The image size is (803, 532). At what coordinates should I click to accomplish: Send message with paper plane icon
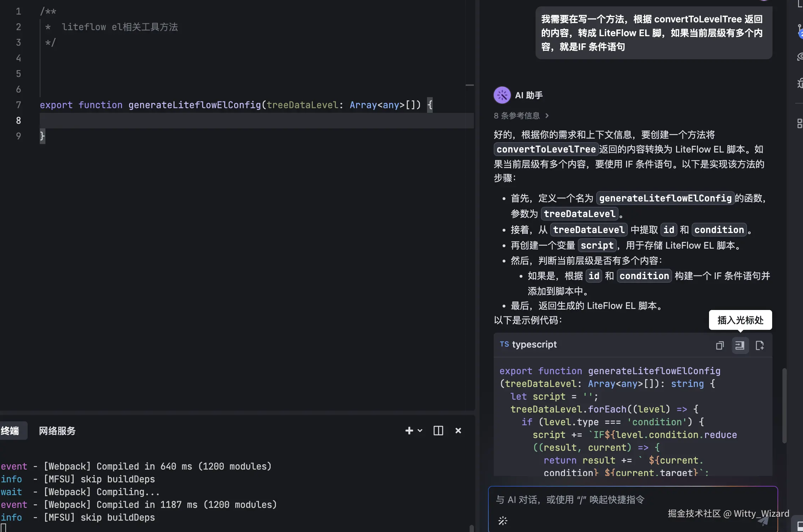point(763,521)
